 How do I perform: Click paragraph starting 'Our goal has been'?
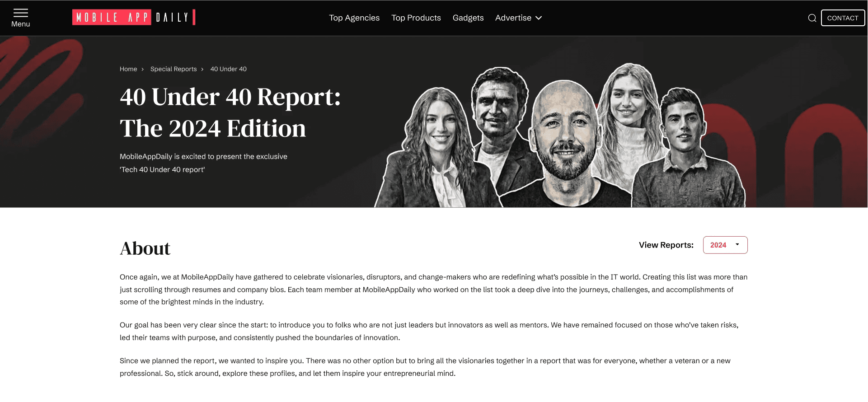(x=429, y=331)
